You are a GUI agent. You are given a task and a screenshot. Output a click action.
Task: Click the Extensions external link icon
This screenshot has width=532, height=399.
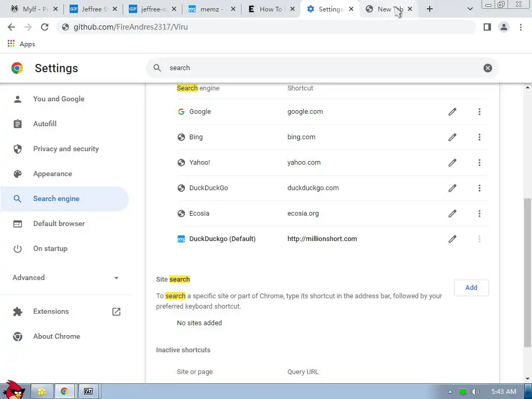(x=116, y=312)
